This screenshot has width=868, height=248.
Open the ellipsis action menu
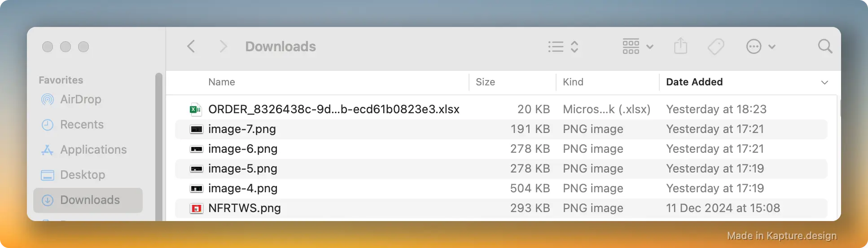(760, 46)
